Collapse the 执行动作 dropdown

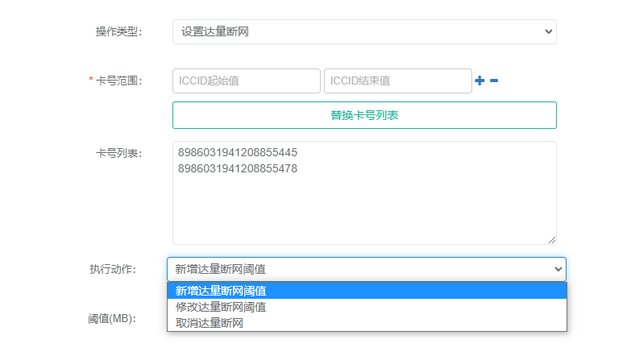(x=367, y=269)
